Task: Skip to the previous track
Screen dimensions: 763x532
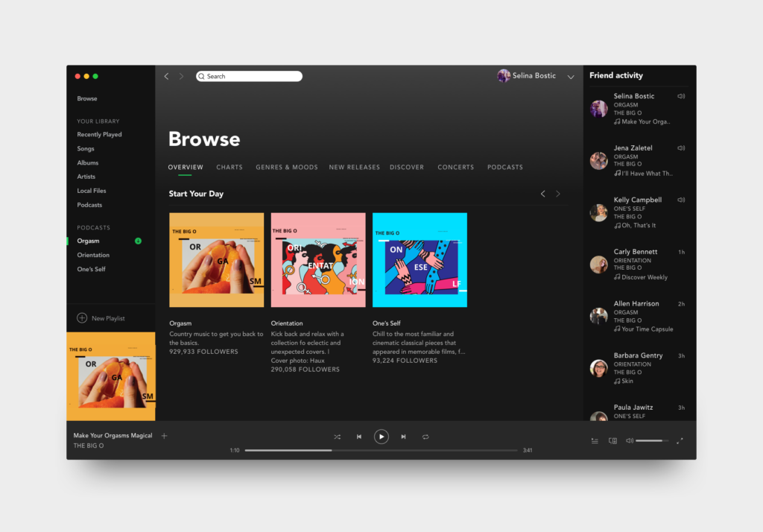Action: tap(359, 437)
